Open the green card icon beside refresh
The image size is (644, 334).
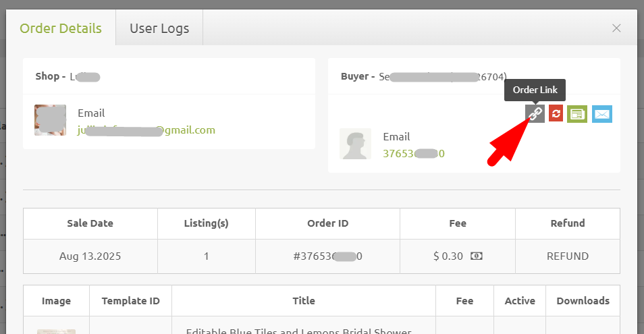pos(577,113)
